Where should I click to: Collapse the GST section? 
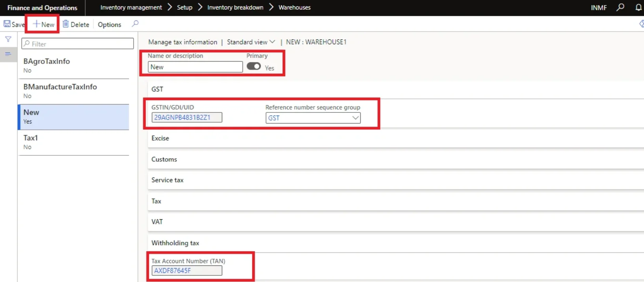tap(396, 89)
